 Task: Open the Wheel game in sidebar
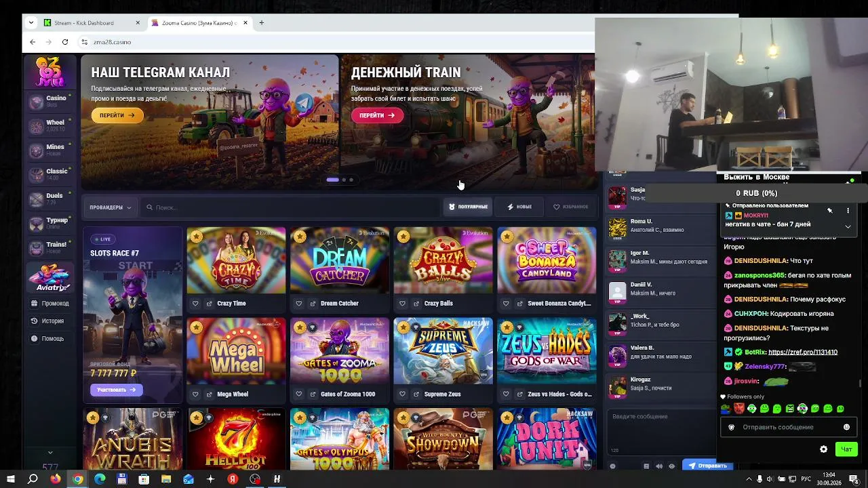(49, 125)
